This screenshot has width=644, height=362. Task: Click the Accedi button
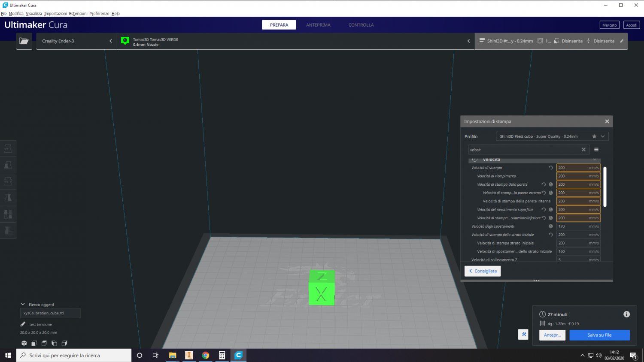tap(632, 25)
